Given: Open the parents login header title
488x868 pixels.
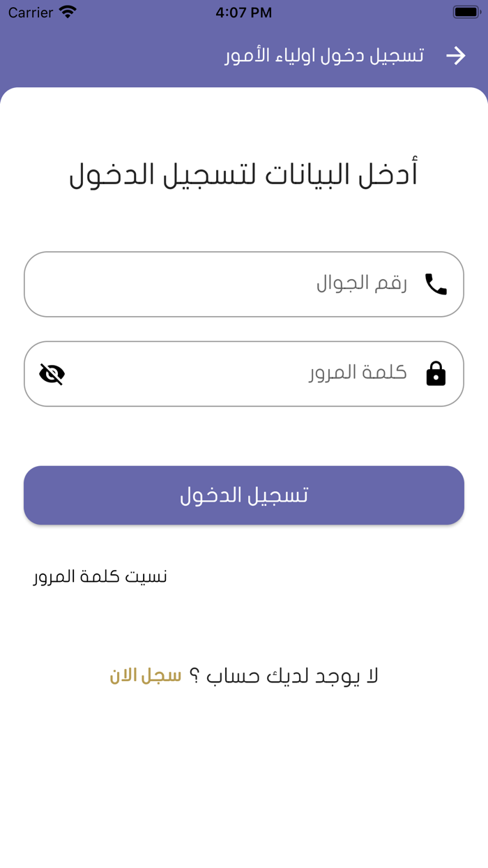Looking at the screenshot, I should coord(328,55).
